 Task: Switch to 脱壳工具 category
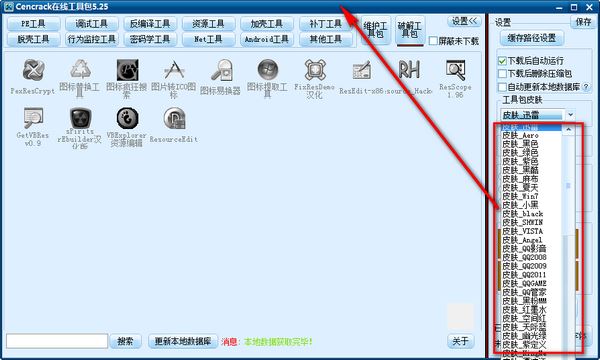click(x=33, y=39)
